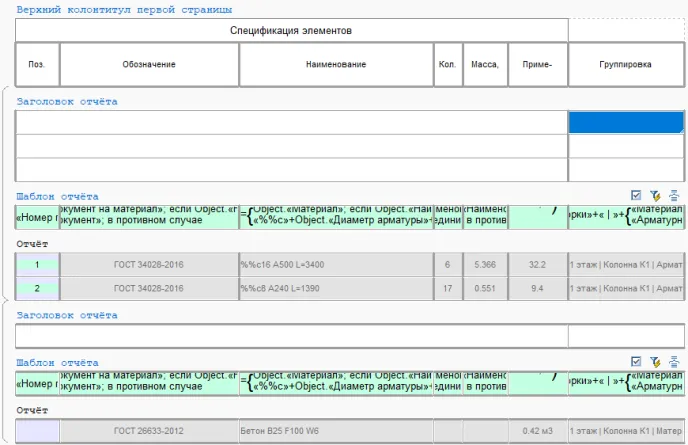The image size is (688, 445).
Task: Click the «Номер» template cell in first template
Action: pos(37,218)
